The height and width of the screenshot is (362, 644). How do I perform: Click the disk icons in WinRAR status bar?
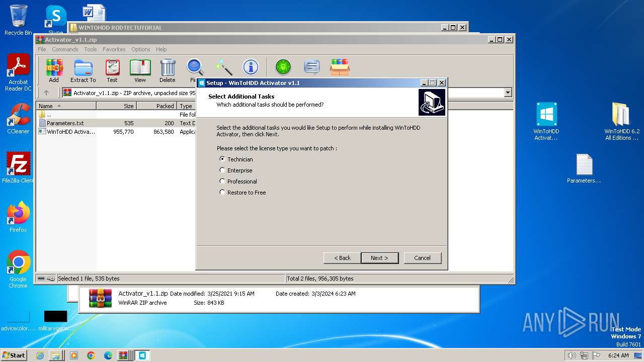[46, 279]
